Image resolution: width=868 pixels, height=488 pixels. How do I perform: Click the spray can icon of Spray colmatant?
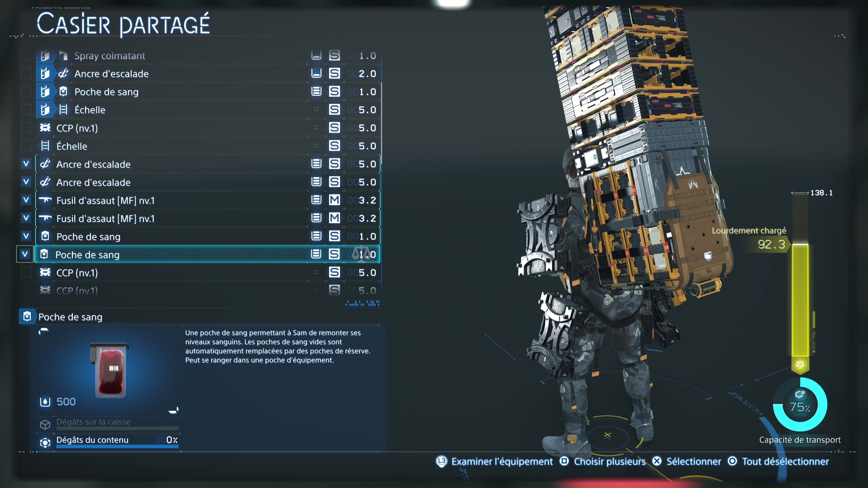point(63,56)
